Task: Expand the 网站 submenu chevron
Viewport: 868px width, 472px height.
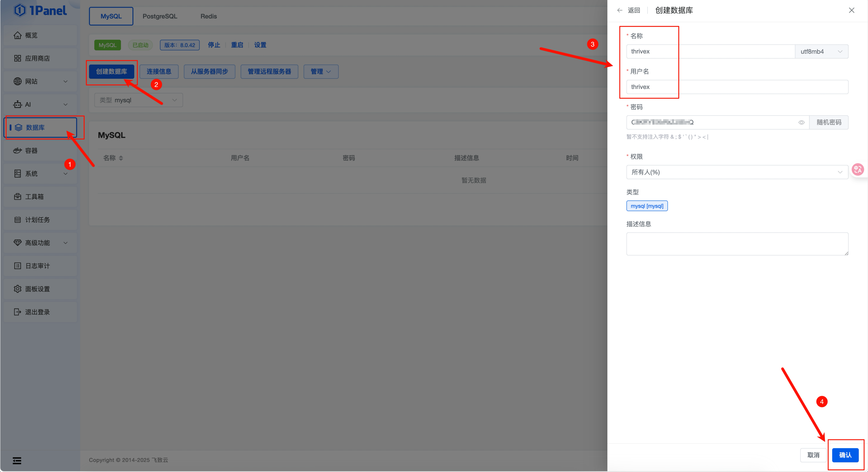Action: (66, 81)
